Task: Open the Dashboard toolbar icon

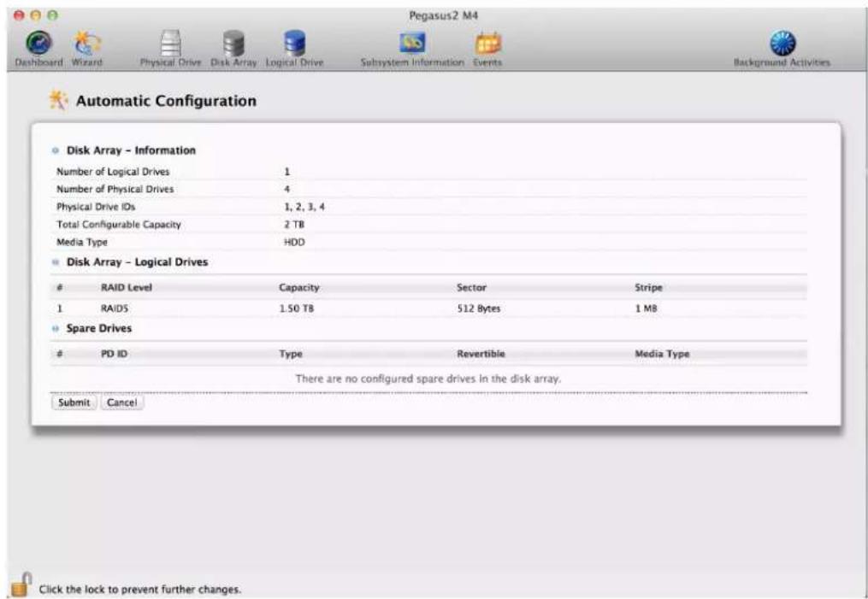Action: point(38,48)
